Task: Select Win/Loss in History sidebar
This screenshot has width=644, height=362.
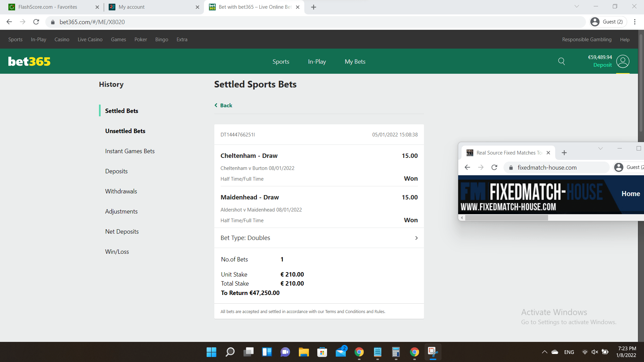Action: coord(117,252)
